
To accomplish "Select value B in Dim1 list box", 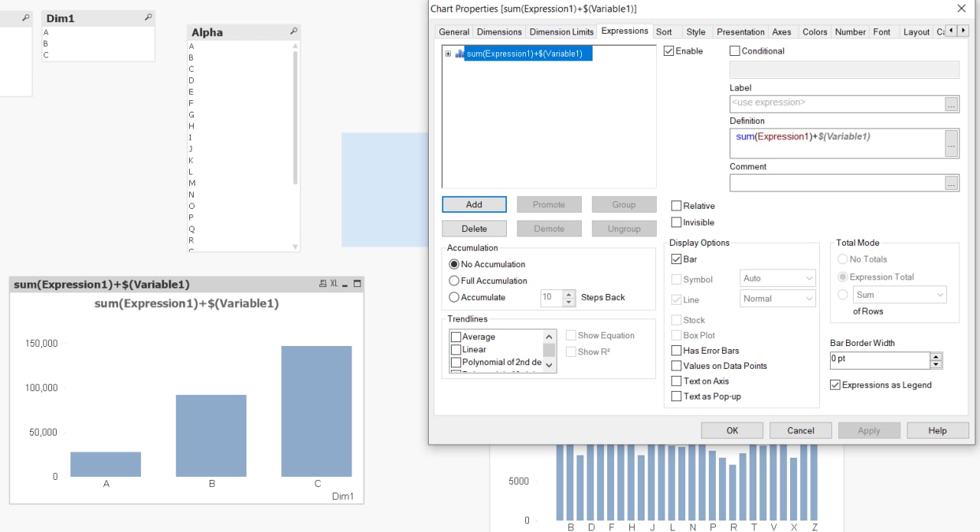I will [x=98, y=44].
